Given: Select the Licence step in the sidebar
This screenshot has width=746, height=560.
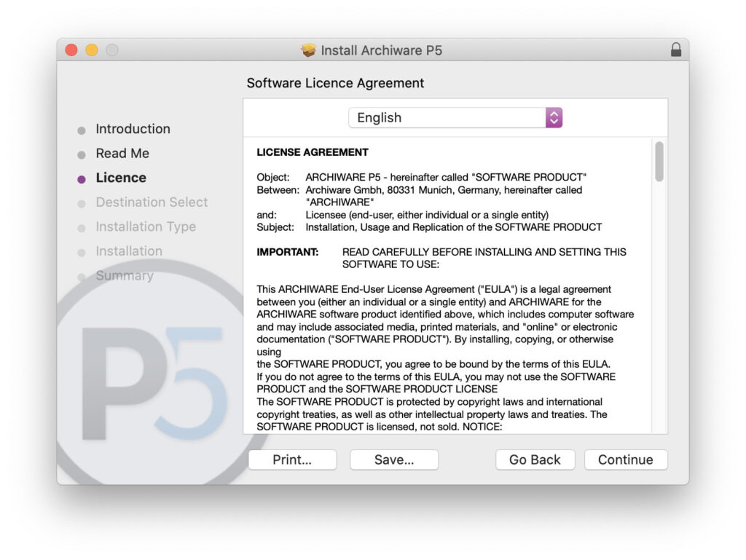Looking at the screenshot, I should click(121, 178).
